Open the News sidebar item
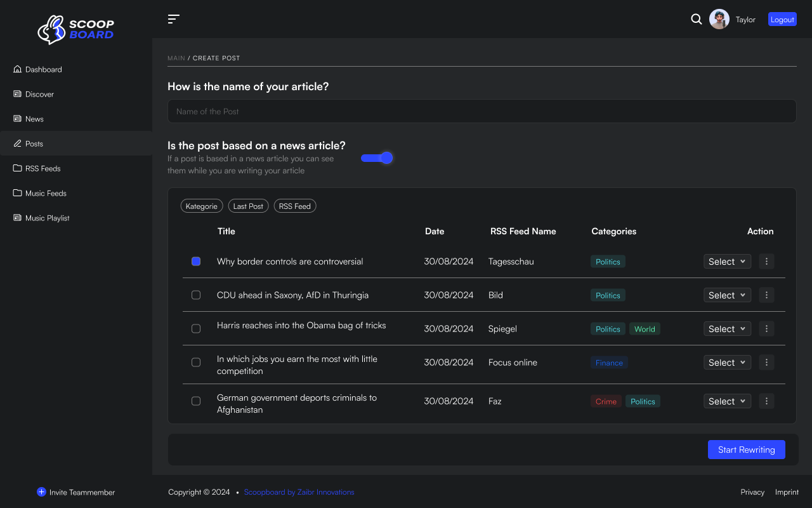The image size is (812, 508). [34, 119]
